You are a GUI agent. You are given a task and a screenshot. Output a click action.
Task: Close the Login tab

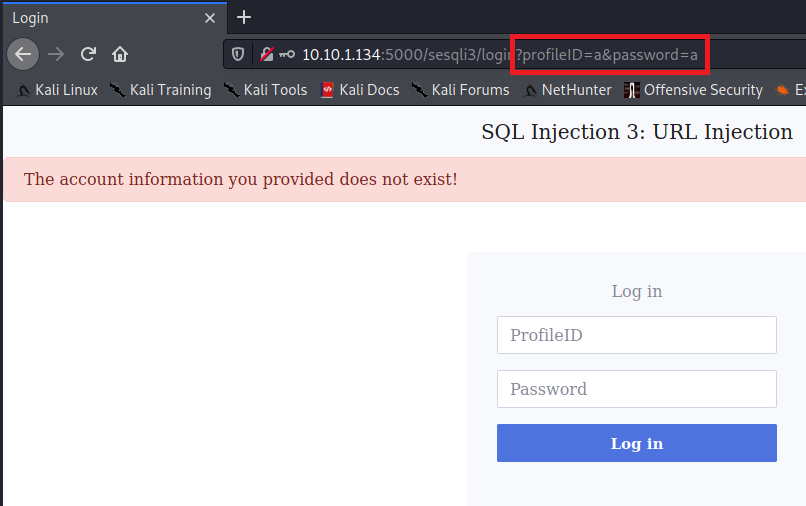[x=210, y=18]
